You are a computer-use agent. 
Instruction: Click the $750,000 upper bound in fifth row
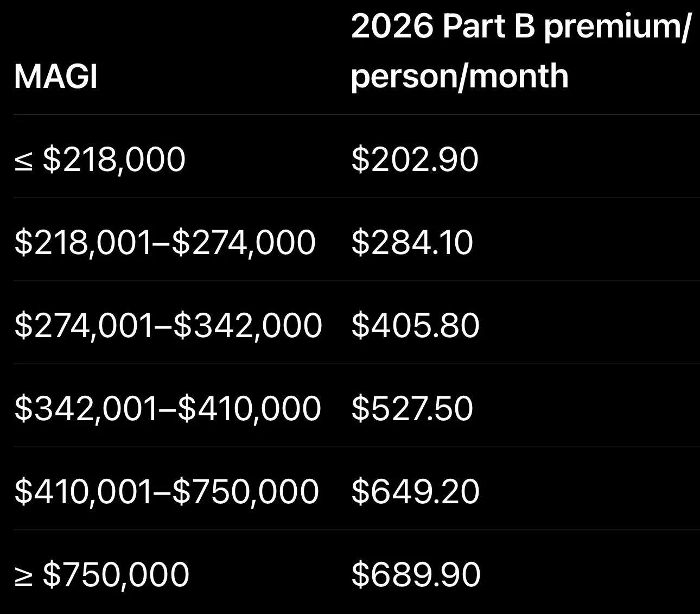(246, 492)
